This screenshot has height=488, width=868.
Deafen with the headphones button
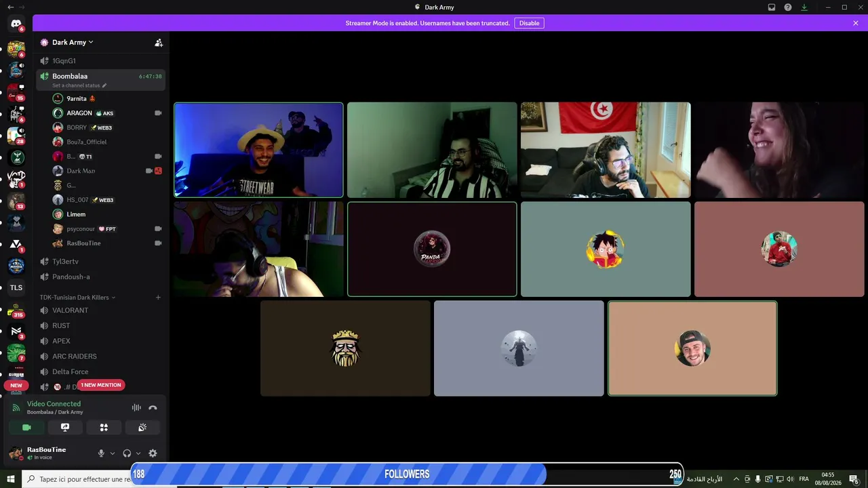click(127, 453)
